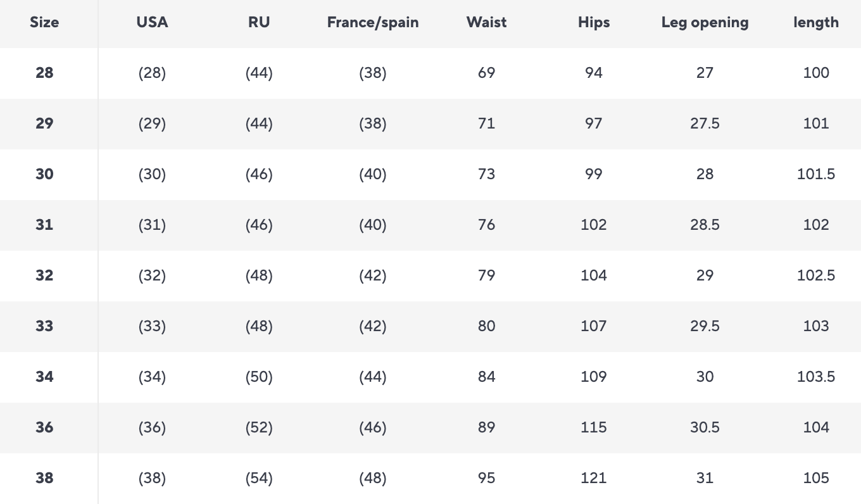Click the Leg opening column header

point(705,22)
